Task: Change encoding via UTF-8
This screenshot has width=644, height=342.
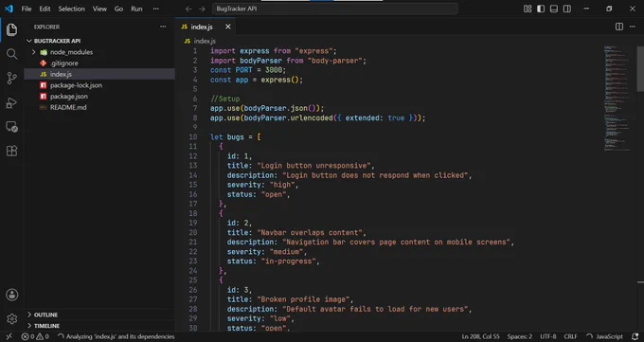Action: point(548,336)
